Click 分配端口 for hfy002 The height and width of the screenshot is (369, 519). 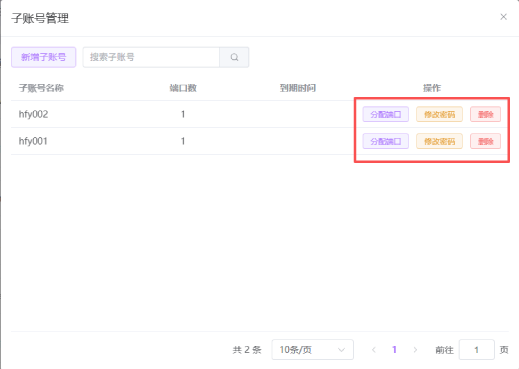(x=386, y=114)
